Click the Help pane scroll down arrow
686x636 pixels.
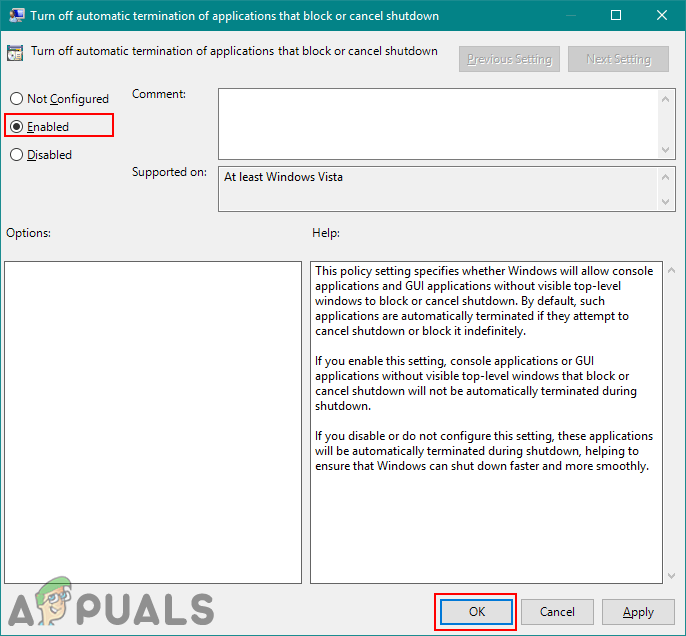(672, 576)
